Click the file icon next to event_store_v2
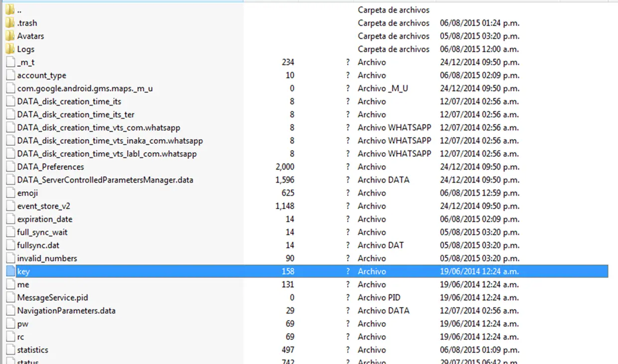Image resolution: width=618 pixels, height=364 pixels. 10,206
